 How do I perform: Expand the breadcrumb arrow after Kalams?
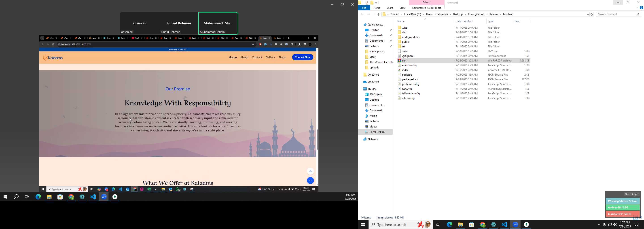coord(501,15)
